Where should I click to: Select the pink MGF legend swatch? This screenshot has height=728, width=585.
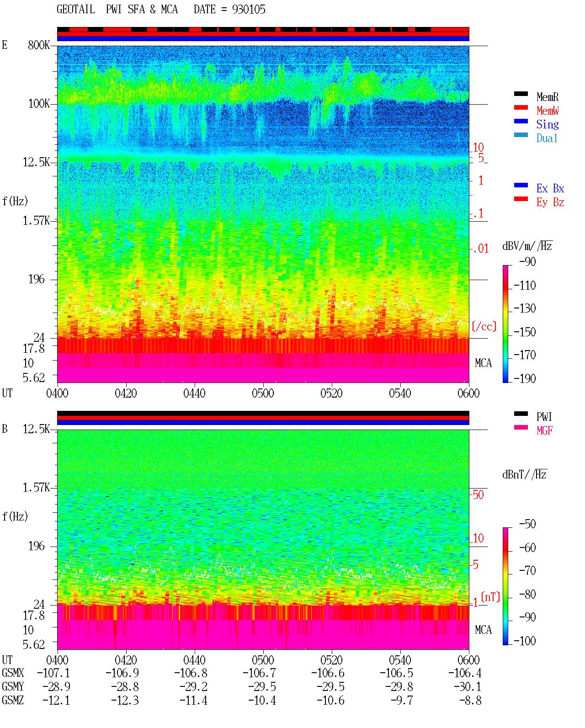click(521, 427)
